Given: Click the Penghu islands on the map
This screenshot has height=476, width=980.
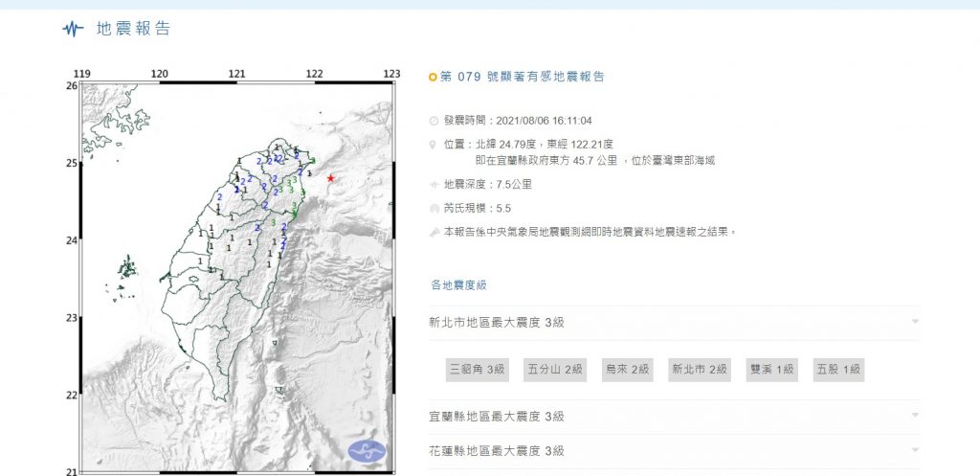Looking at the screenshot, I should tap(127, 270).
